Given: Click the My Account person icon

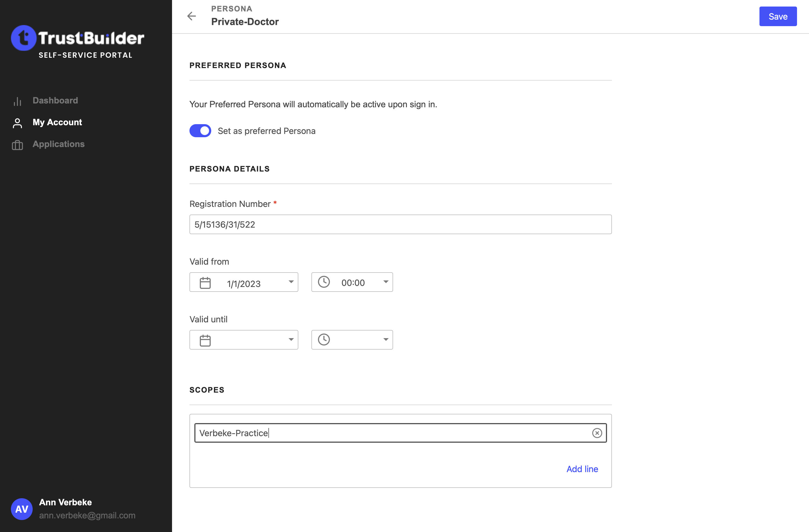Looking at the screenshot, I should [17, 123].
